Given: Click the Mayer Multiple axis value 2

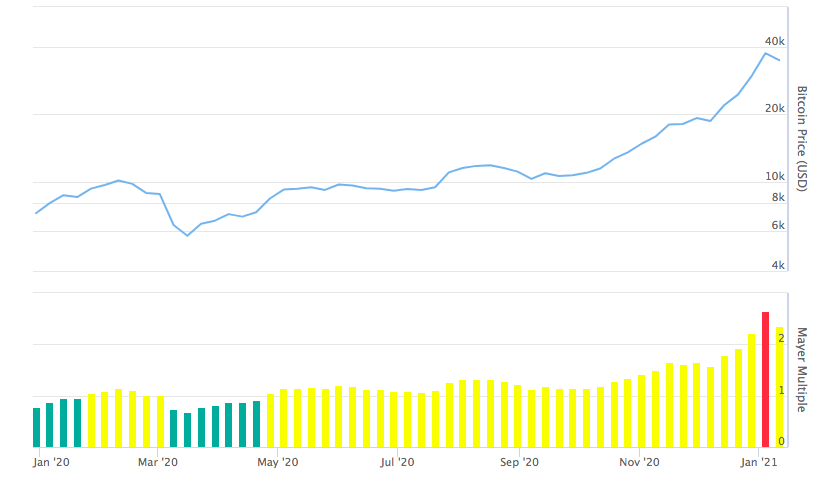Looking at the screenshot, I should coord(781,339).
